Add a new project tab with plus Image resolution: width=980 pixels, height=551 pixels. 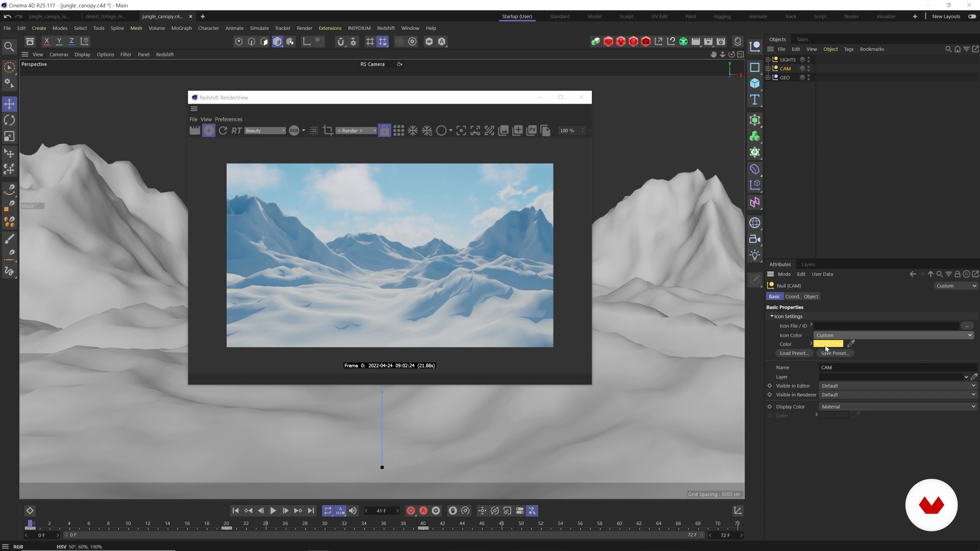[203, 16]
